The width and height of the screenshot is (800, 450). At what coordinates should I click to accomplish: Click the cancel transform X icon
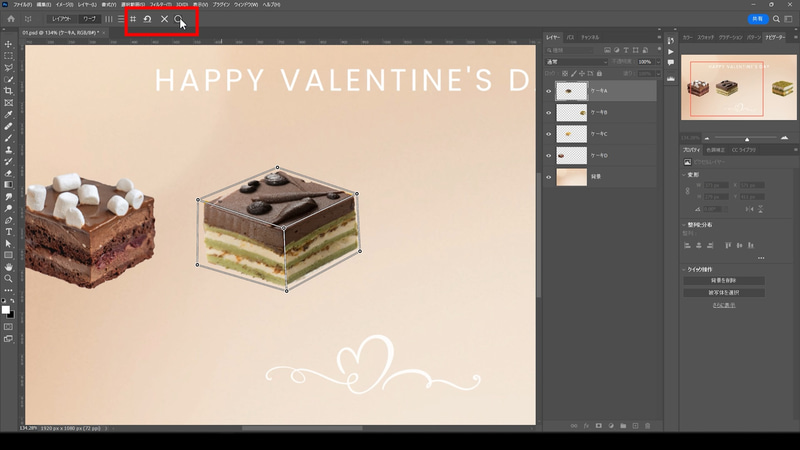click(x=164, y=19)
